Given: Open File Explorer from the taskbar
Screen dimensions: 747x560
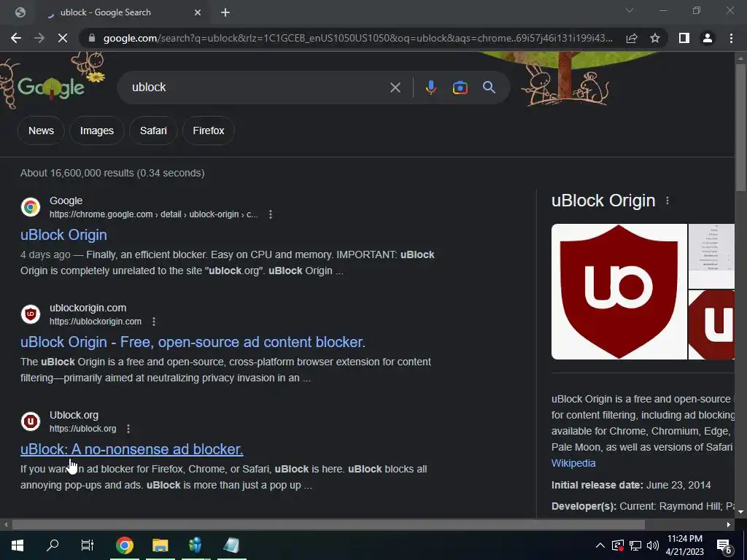Looking at the screenshot, I should tap(160, 545).
